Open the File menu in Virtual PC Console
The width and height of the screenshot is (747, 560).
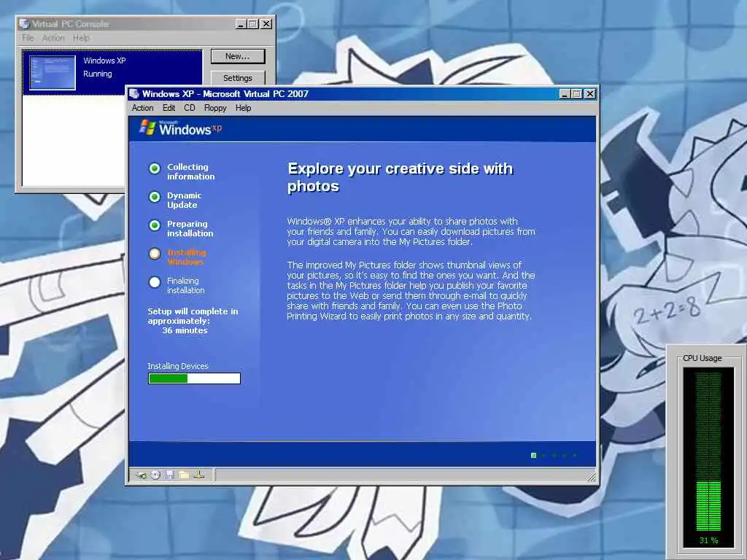28,38
